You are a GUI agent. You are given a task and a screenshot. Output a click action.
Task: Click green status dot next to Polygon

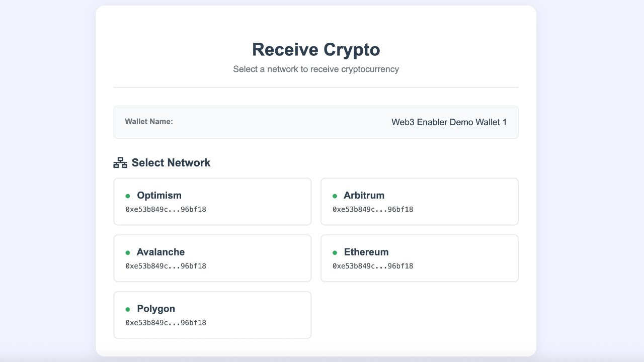[x=128, y=309]
